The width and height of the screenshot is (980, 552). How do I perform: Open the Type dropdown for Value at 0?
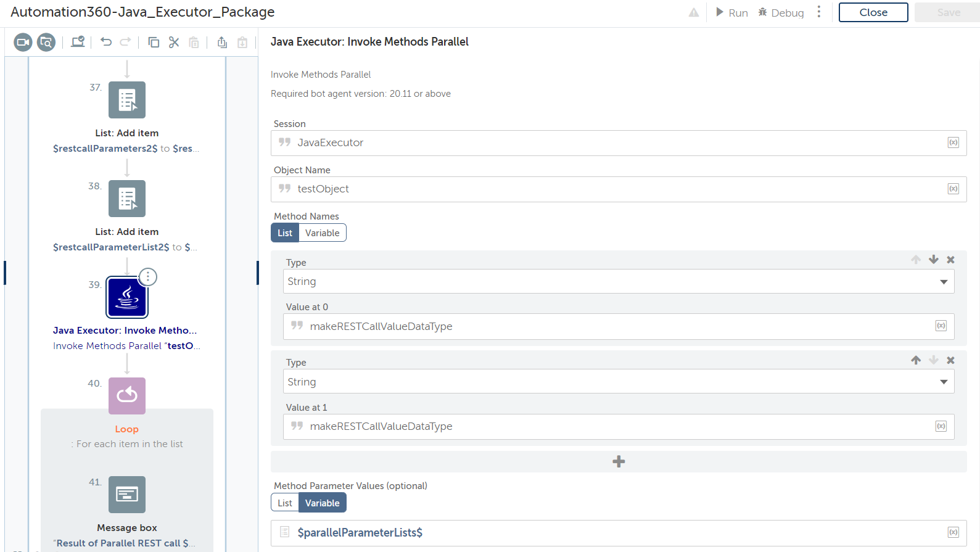click(x=618, y=281)
